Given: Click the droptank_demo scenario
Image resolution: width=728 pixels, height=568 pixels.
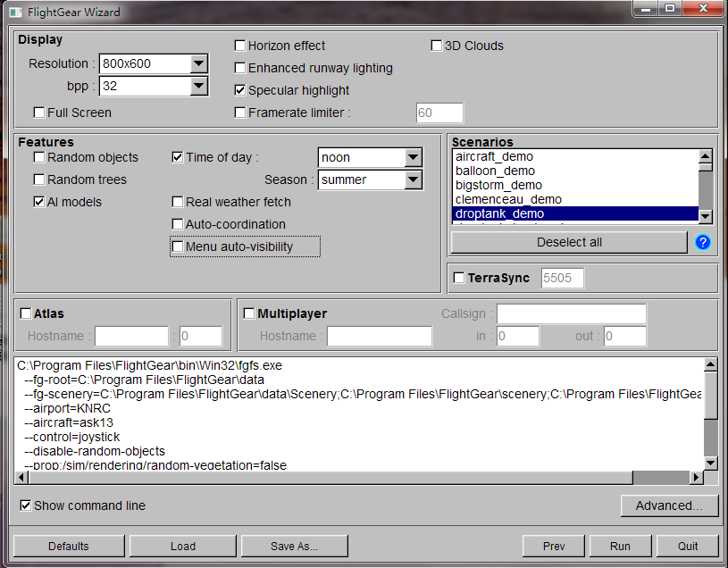Looking at the screenshot, I should point(575,213).
